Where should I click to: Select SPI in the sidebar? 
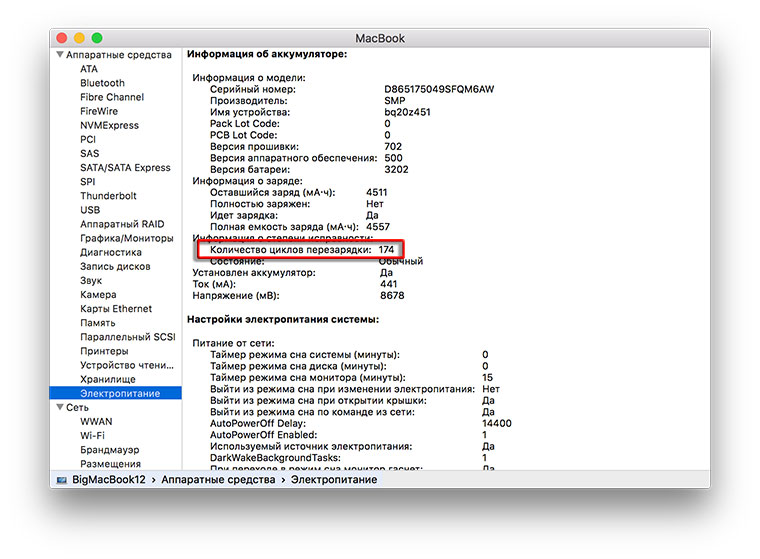coord(88,181)
